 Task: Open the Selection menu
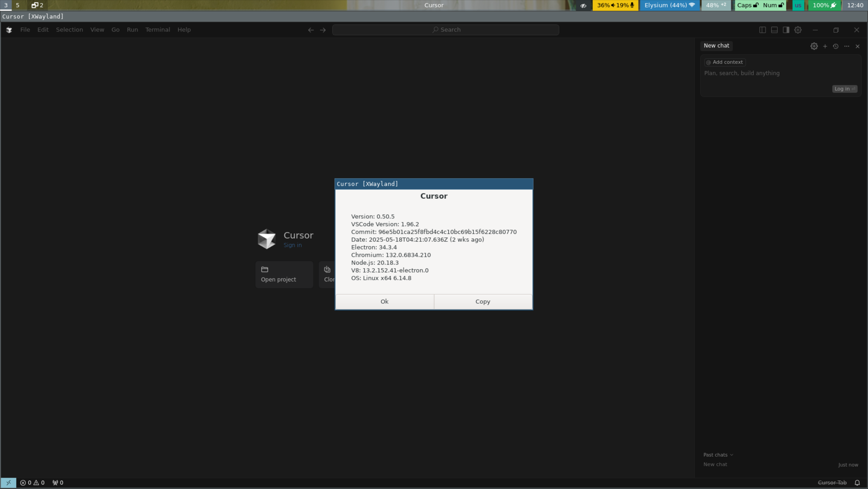tap(69, 30)
